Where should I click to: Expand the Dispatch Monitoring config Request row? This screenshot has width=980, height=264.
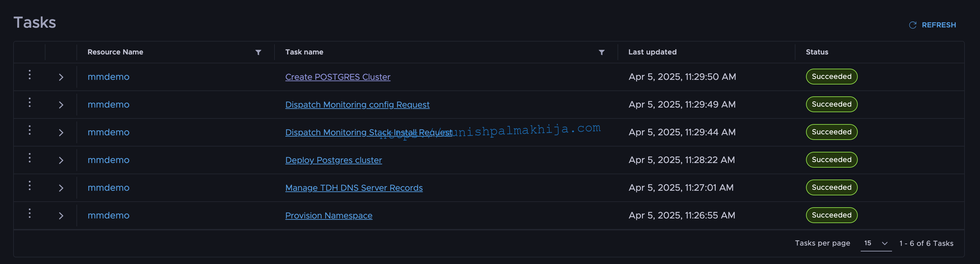click(x=61, y=105)
